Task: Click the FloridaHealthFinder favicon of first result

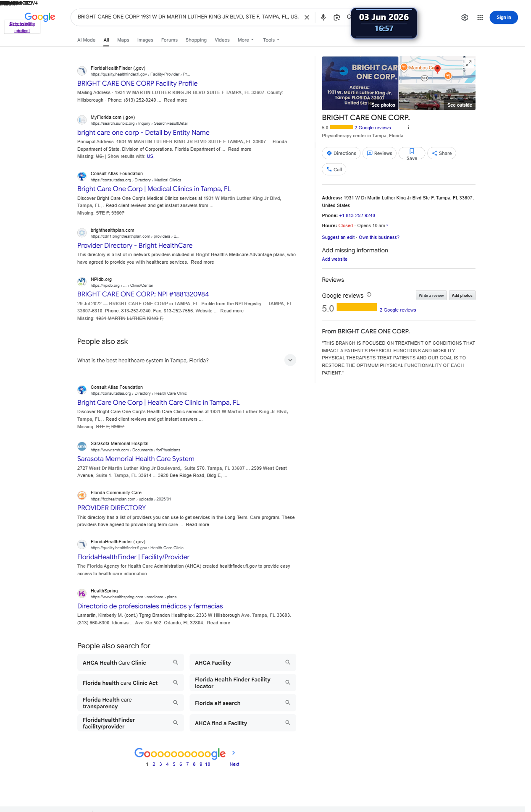Action: [82, 71]
